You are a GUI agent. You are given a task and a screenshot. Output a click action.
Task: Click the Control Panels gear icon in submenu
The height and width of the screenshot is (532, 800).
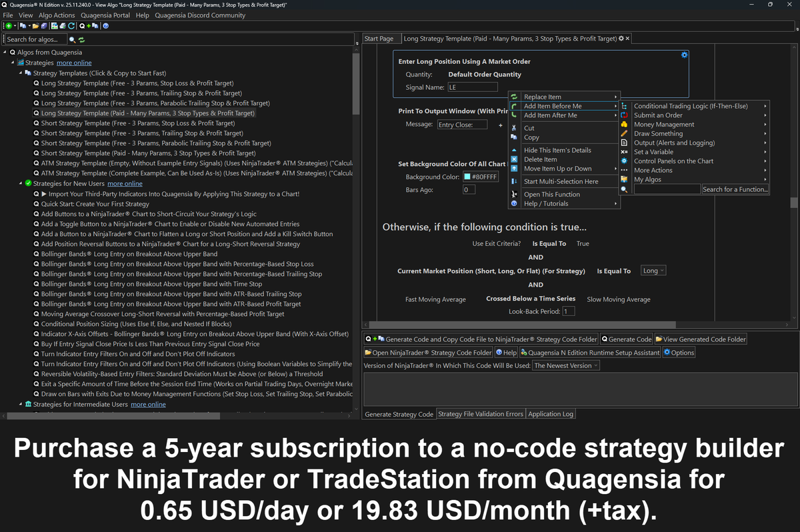624,161
